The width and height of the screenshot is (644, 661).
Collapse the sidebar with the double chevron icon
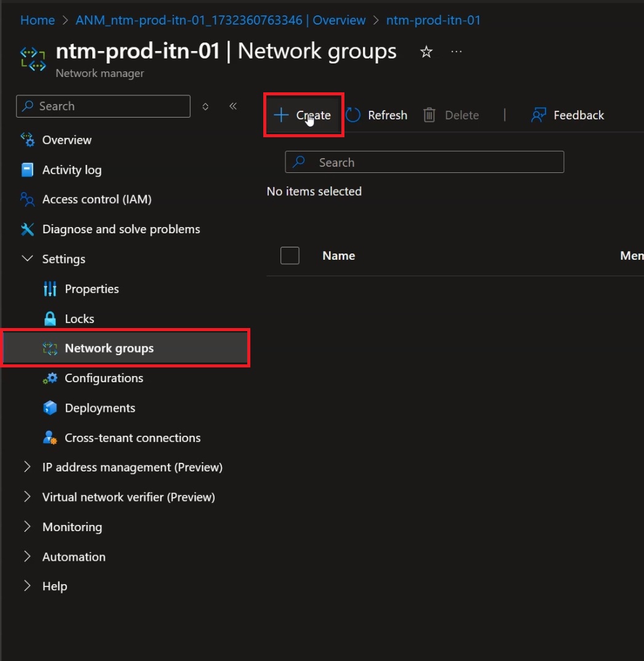tap(233, 106)
